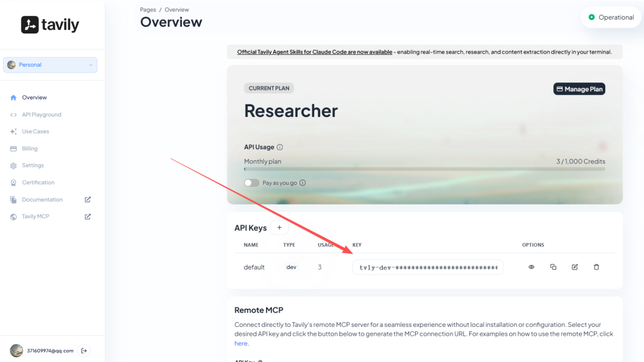The width and height of the screenshot is (644, 362).
Task: Go to Billing page
Action: click(29, 148)
